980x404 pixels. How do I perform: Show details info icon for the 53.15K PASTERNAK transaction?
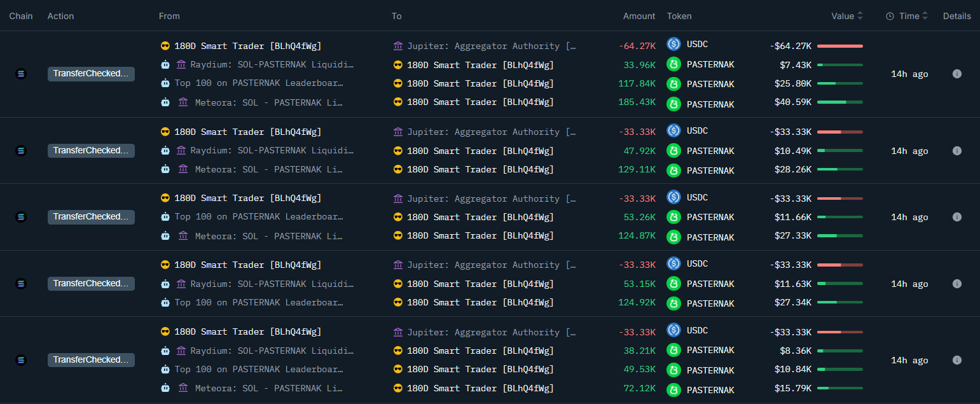click(956, 284)
